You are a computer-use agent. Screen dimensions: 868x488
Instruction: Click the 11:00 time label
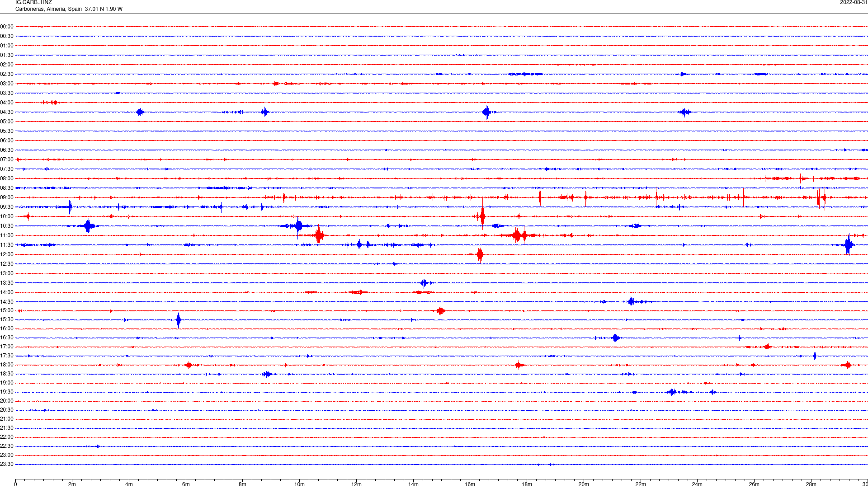[x=7, y=235]
